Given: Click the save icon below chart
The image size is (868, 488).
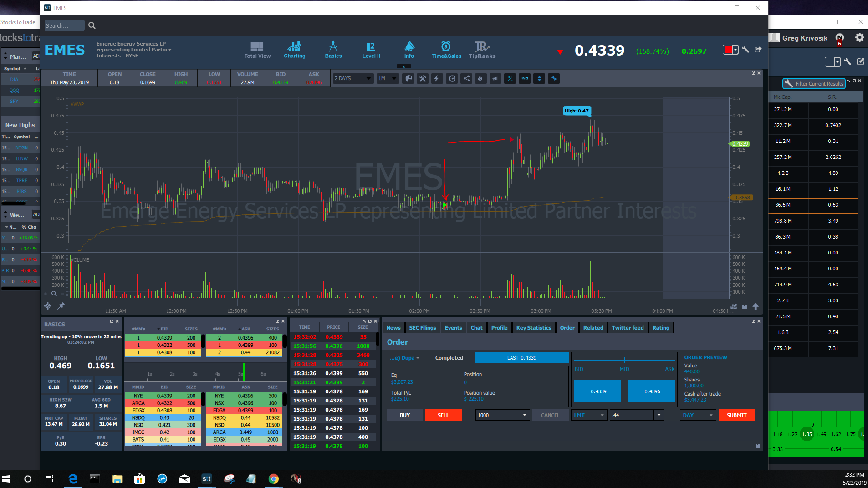Looking at the screenshot, I should click(745, 306).
